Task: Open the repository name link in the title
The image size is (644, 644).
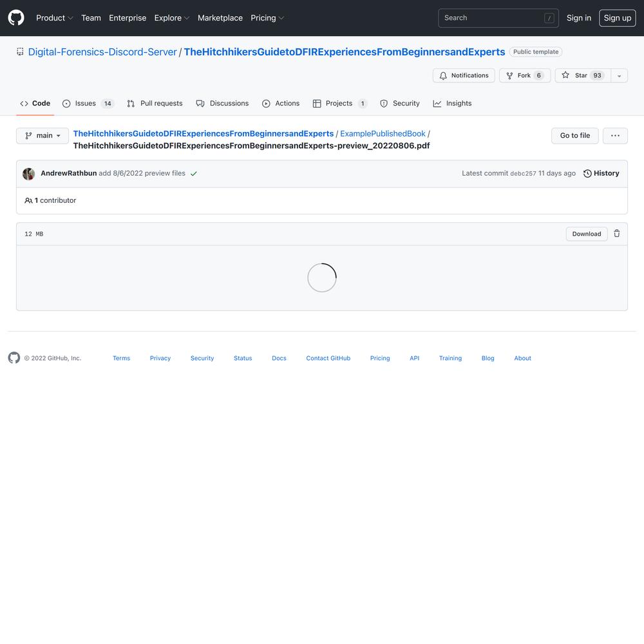Action: tap(344, 52)
